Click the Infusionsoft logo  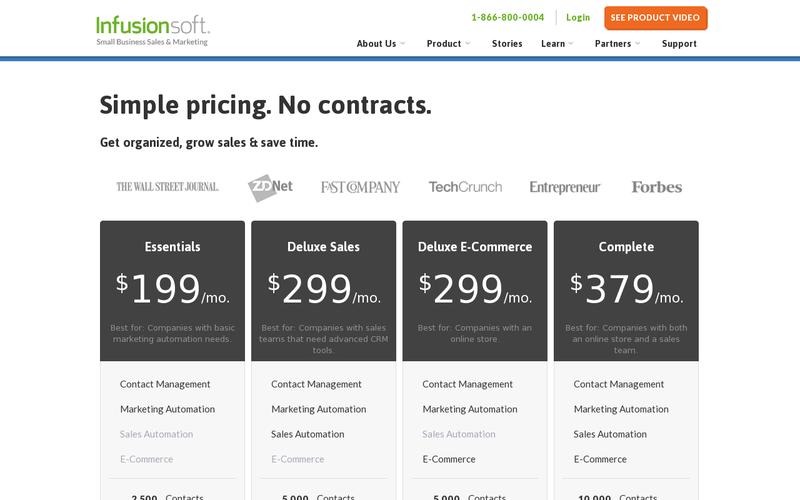[x=153, y=30]
